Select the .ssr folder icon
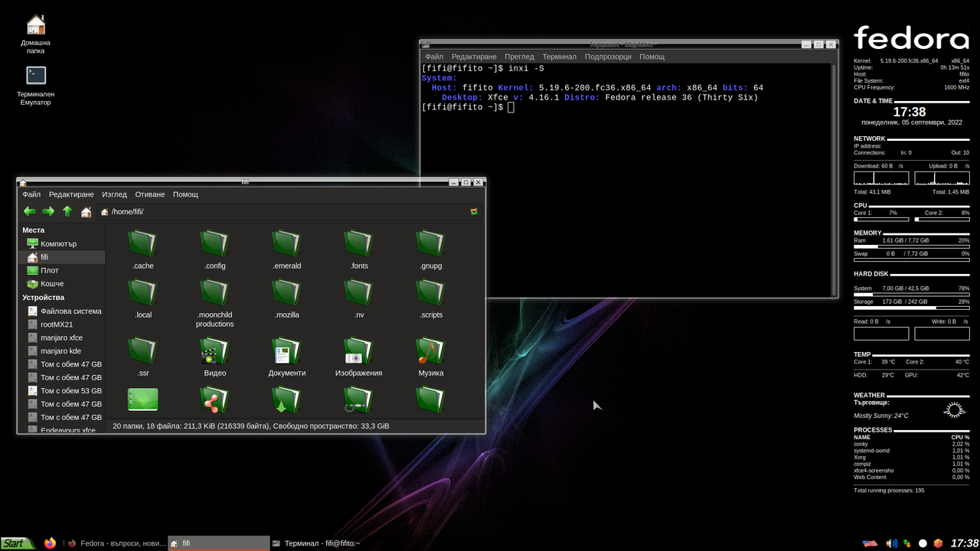Viewport: 980px width, 551px height. (x=143, y=350)
